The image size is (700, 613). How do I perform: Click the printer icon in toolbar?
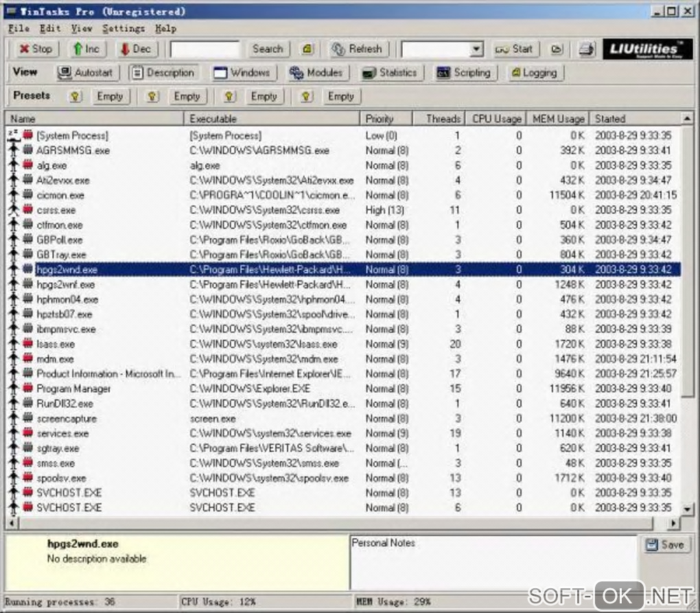587,49
